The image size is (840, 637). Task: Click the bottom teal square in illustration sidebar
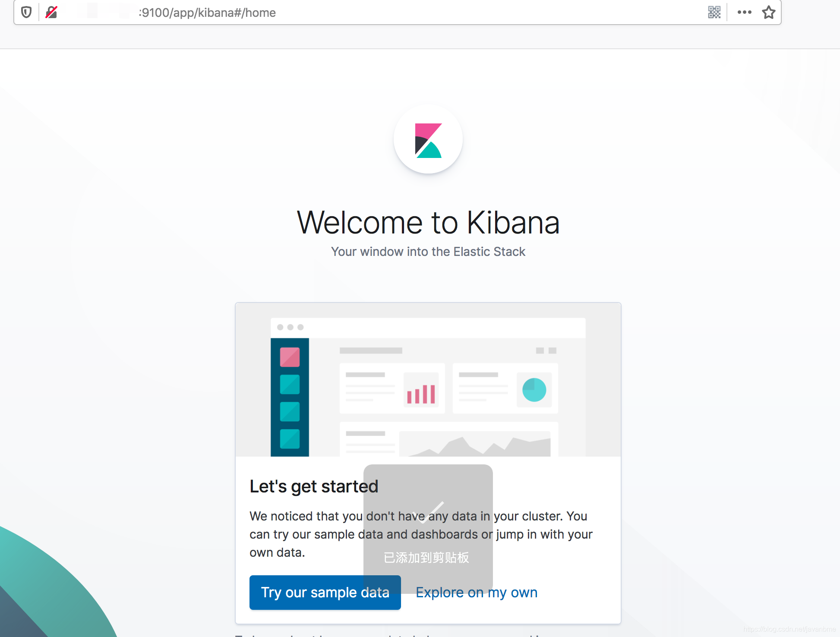290,439
